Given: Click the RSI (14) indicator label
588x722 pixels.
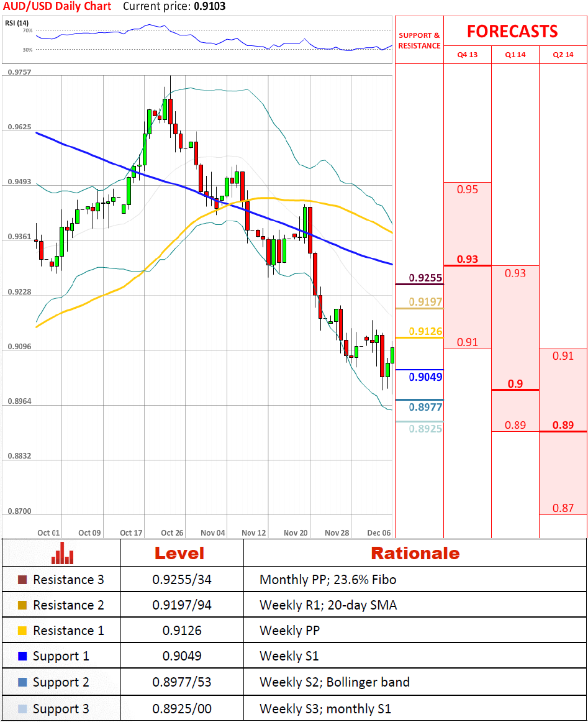Looking at the screenshot, I should pyautogui.click(x=19, y=23).
